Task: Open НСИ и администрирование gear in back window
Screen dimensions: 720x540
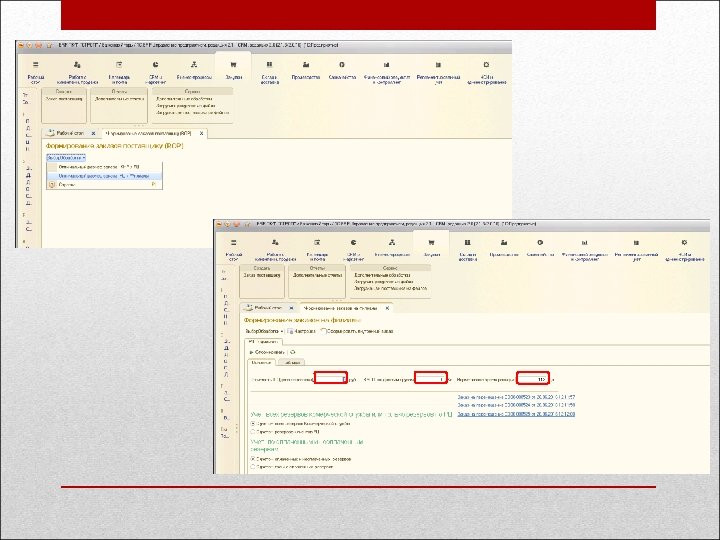Action: coord(486,65)
